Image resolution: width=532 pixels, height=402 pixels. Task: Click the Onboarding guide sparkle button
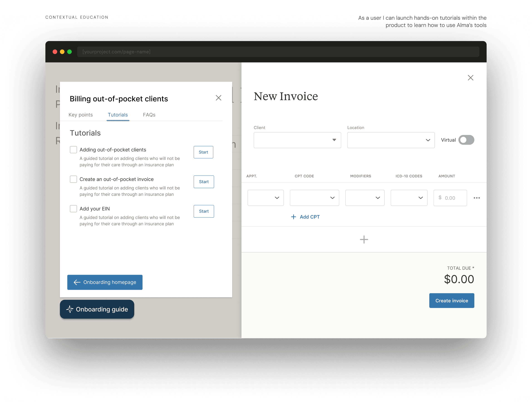[97, 309]
